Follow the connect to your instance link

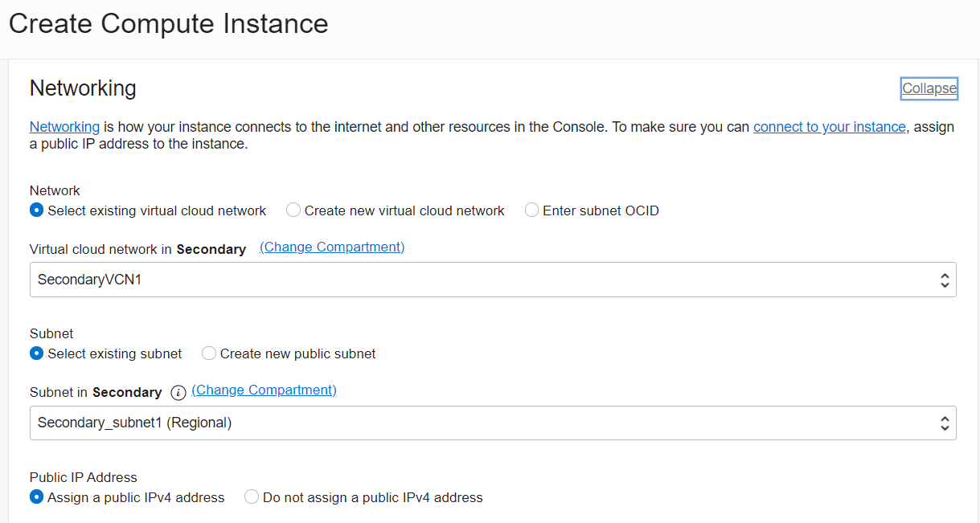point(829,127)
